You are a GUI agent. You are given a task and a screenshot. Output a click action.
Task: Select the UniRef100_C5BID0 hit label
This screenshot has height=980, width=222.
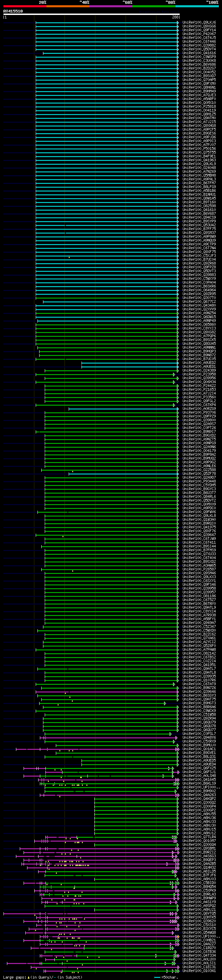coord(199,883)
